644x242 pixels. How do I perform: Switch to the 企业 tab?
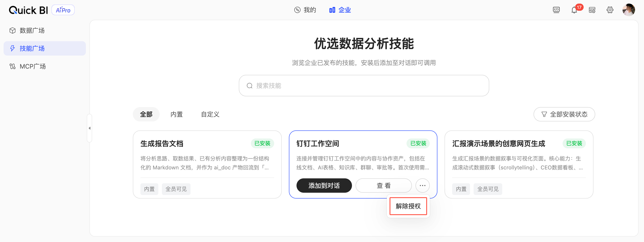340,10
